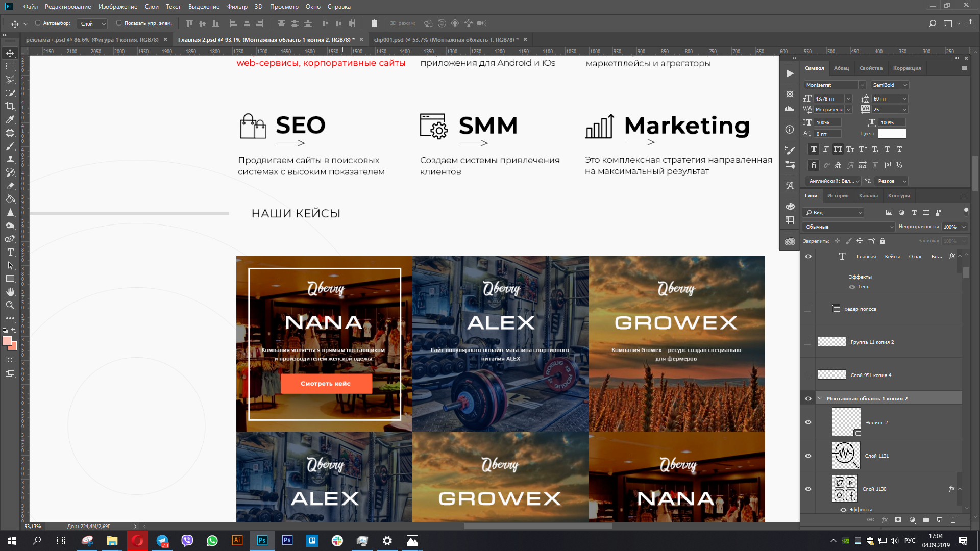Open the Изображение menu
980x551 pixels.
click(x=117, y=7)
